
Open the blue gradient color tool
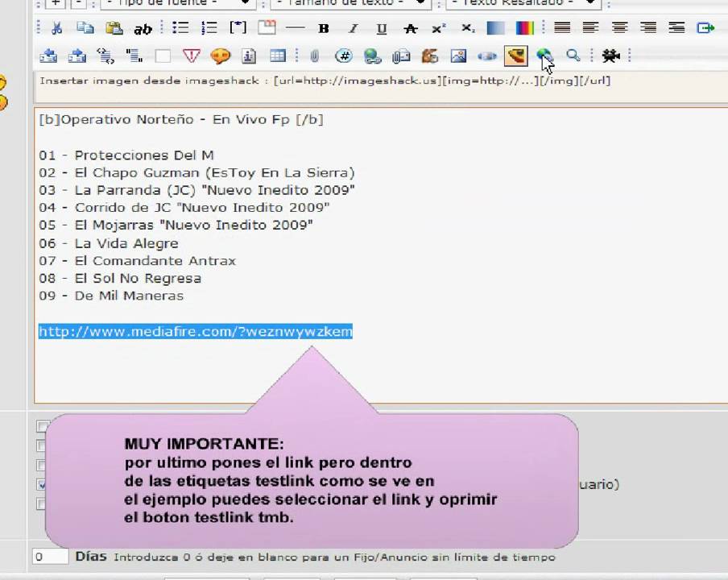click(496, 28)
